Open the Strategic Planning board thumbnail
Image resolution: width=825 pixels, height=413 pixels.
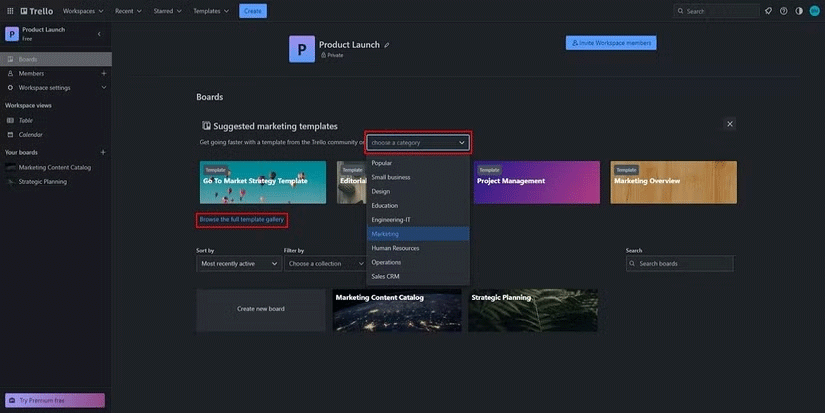(533, 311)
